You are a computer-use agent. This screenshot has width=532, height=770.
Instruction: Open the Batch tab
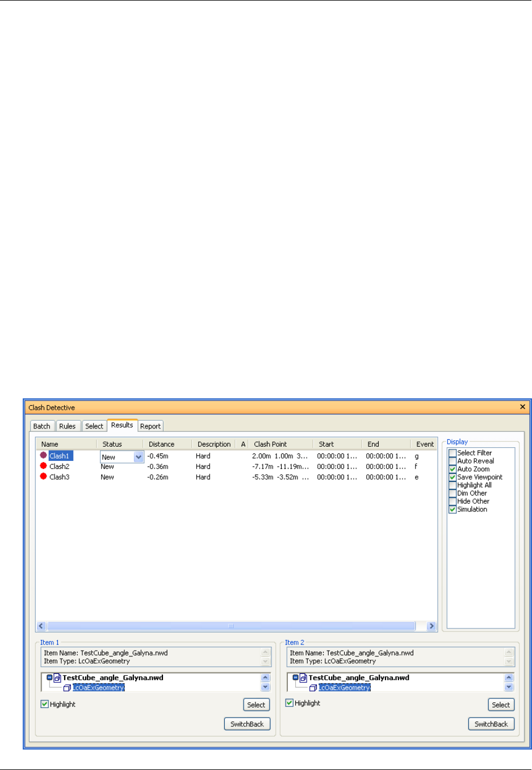click(x=42, y=426)
